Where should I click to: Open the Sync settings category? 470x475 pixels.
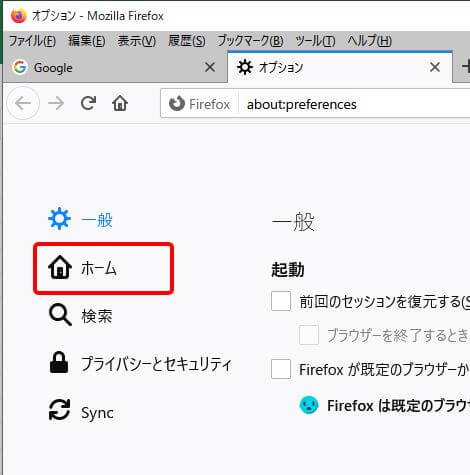pos(81,412)
